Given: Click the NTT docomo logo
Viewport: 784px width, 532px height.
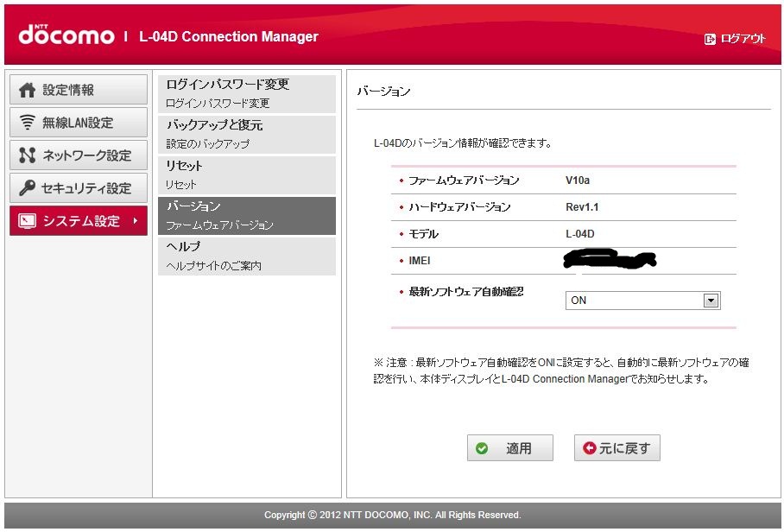Looking at the screenshot, I should tap(66, 35).
